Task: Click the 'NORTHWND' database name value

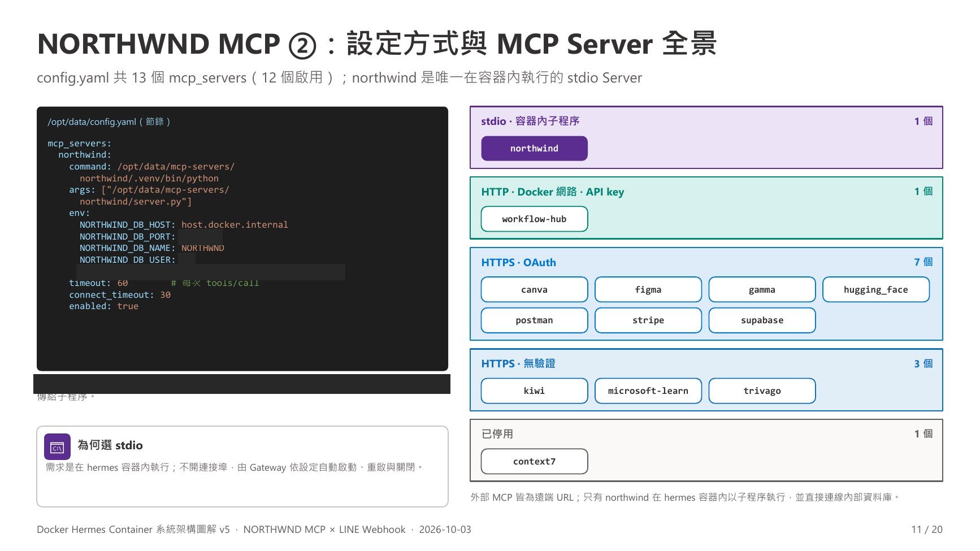Action: [x=203, y=248]
